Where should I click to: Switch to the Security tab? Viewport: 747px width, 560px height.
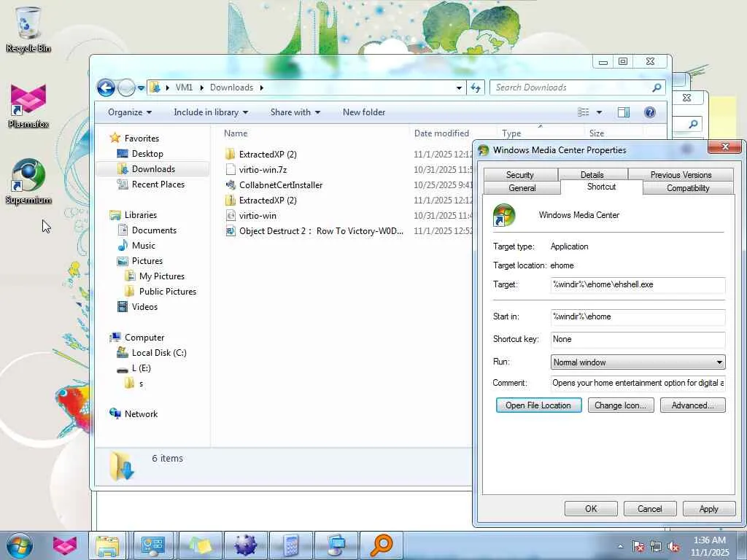(x=519, y=175)
